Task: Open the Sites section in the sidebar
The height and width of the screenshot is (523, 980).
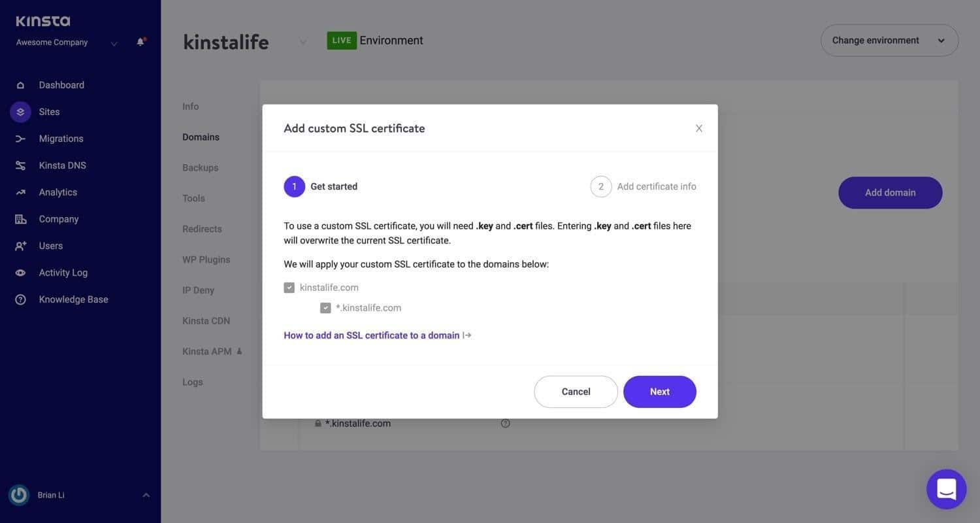Action: [48, 111]
